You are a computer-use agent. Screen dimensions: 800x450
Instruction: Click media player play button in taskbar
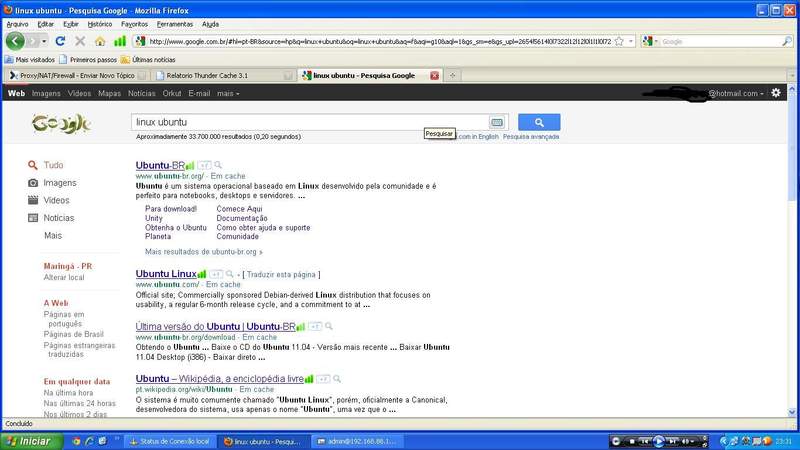click(658, 441)
